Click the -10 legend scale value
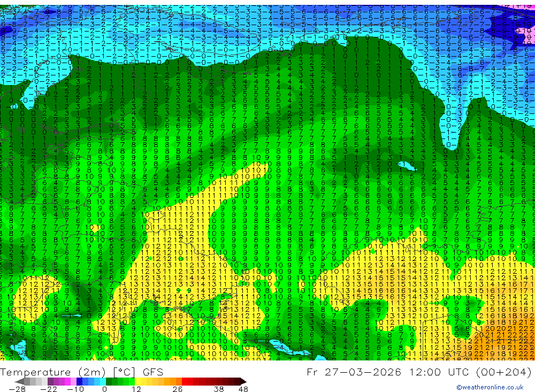Screen dimensions: 535x392 tap(75, 389)
